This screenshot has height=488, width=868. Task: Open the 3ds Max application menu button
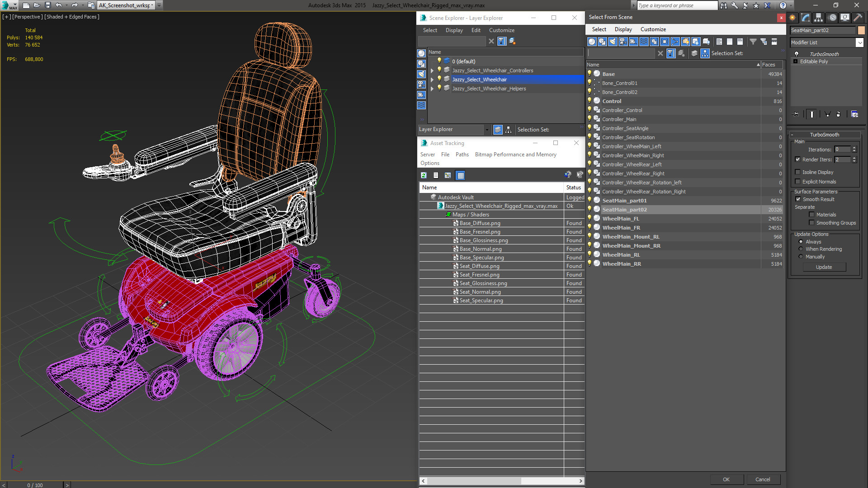[x=9, y=5]
